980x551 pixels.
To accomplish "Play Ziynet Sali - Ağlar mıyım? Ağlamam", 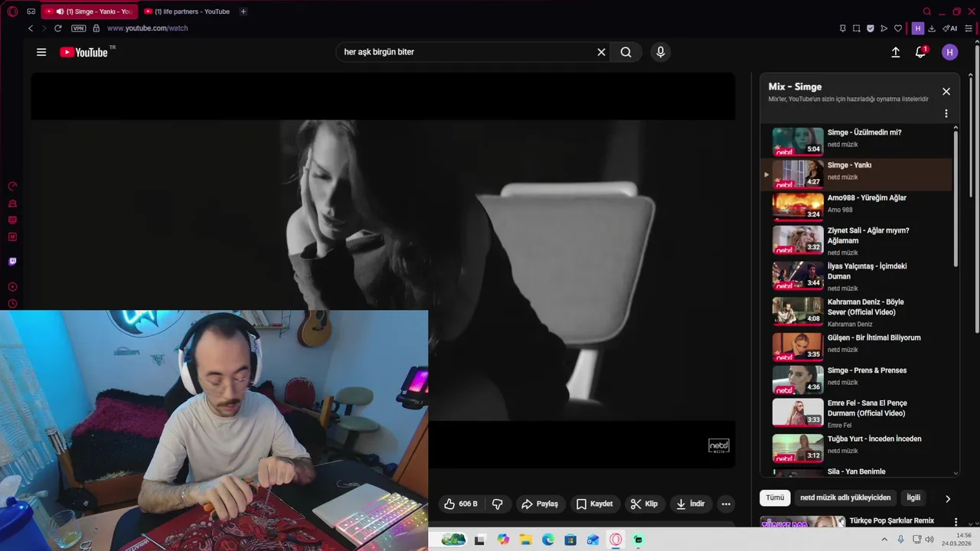I will click(857, 240).
